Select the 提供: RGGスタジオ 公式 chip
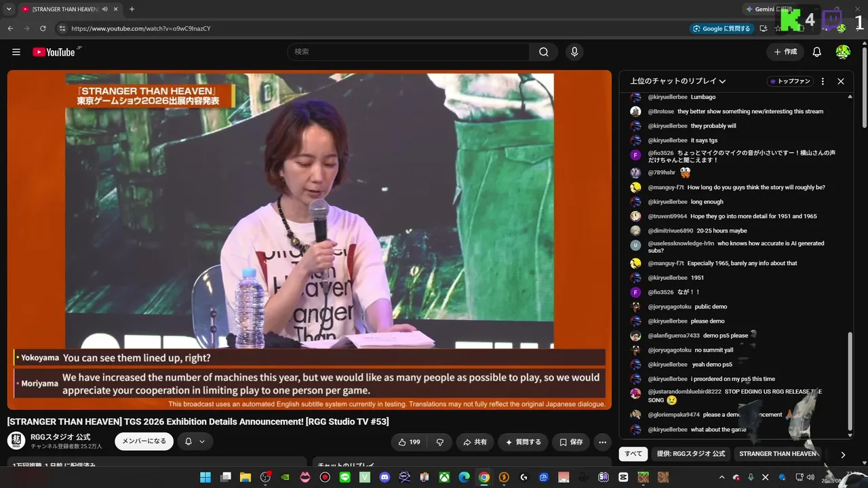The width and height of the screenshot is (868, 488). point(691,454)
